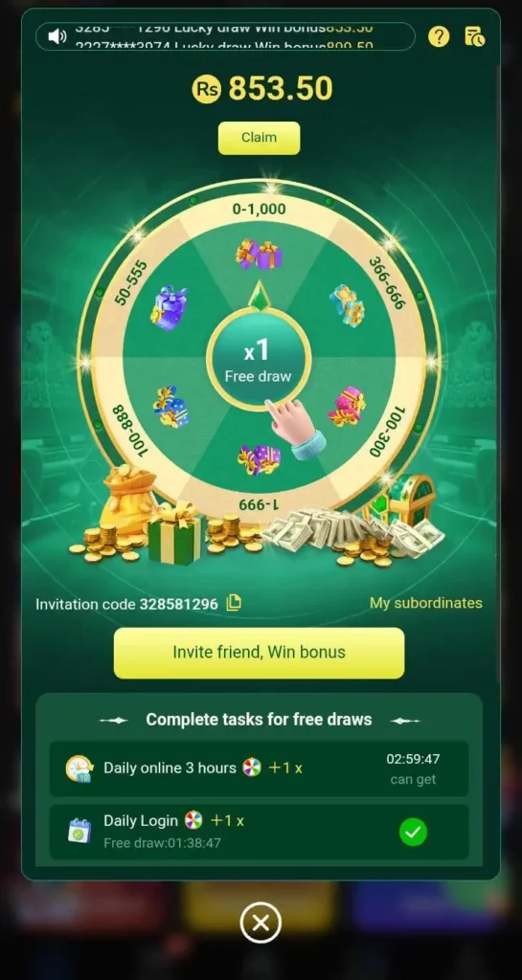Tap the pink gift in 100-300 segment
The width and height of the screenshot is (522, 980).
[x=347, y=406]
